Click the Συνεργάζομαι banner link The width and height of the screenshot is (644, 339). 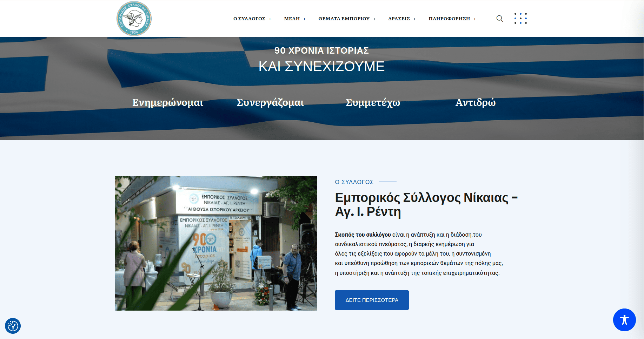[x=270, y=102]
